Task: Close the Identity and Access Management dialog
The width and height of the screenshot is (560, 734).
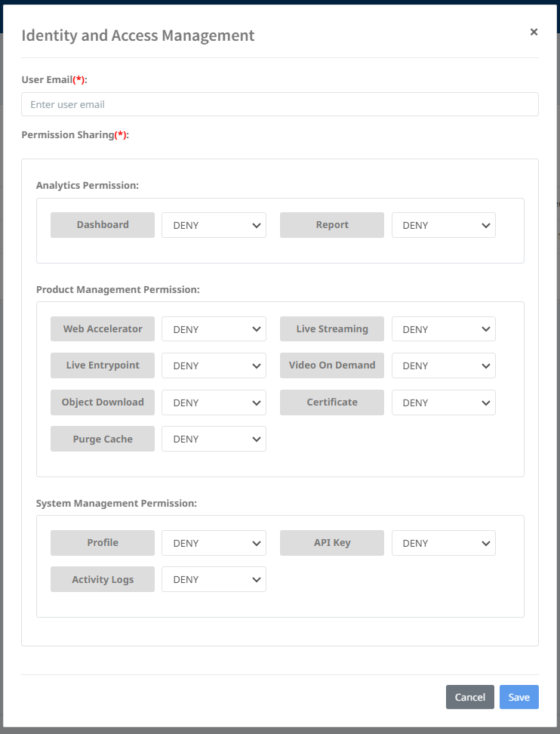Action: (x=534, y=32)
